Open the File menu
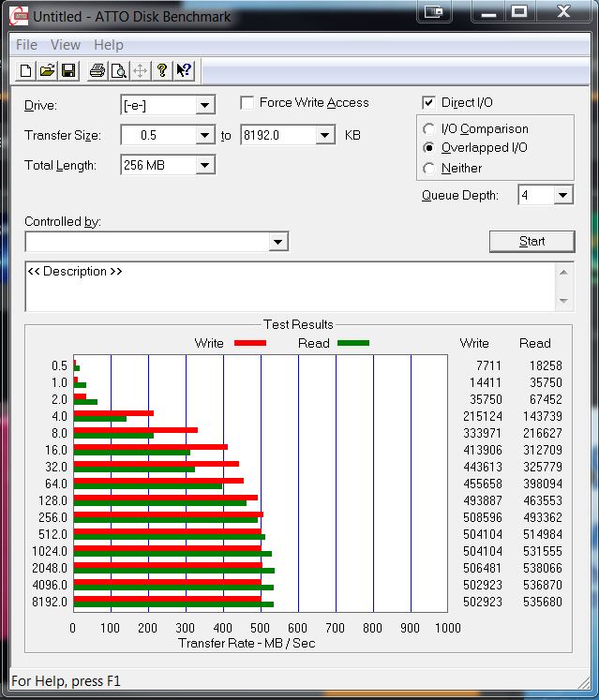 pyautogui.click(x=26, y=45)
